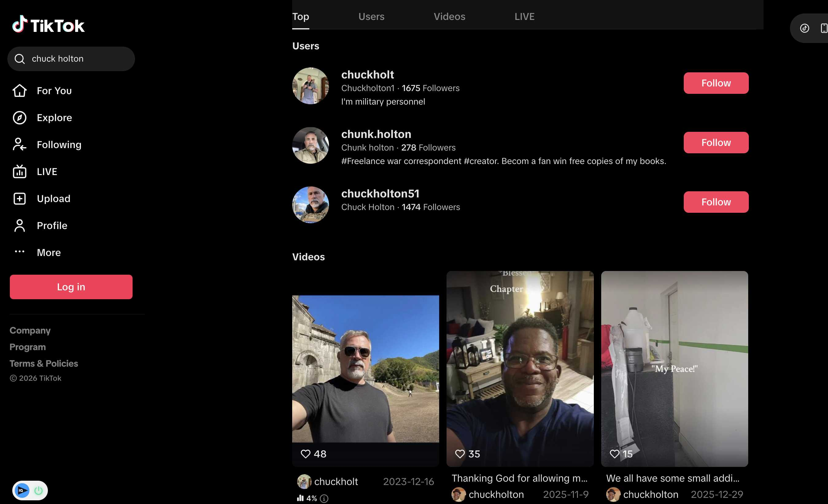
Task: Expand Terms & Policies footer section
Action: pyautogui.click(x=44, y=363)
